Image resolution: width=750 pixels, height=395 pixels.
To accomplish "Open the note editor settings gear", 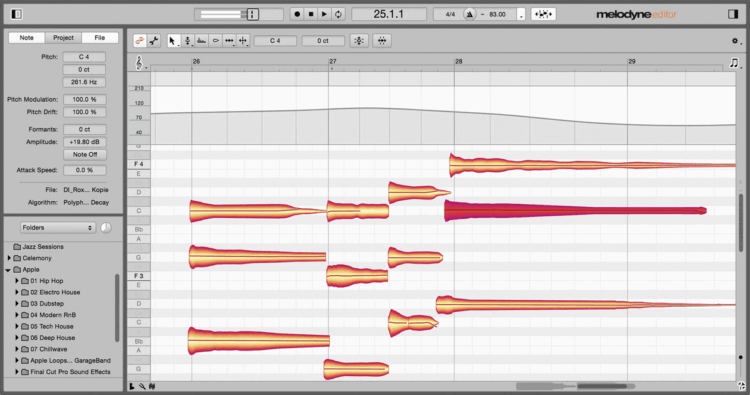I will coord(735,41).
